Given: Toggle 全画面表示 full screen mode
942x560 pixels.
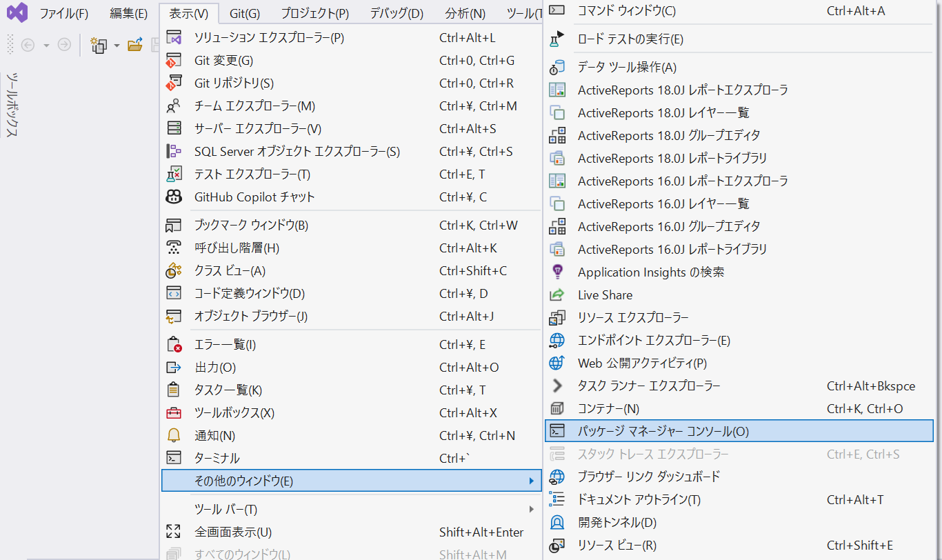Looking at the screenshot, I should [233, 532].
